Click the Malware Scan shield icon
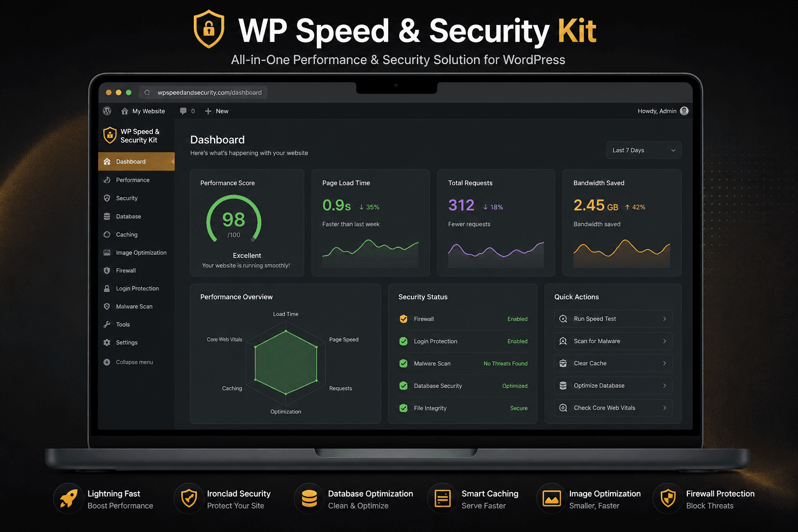This screenshot has height=532, width=798. click(107, 307)
